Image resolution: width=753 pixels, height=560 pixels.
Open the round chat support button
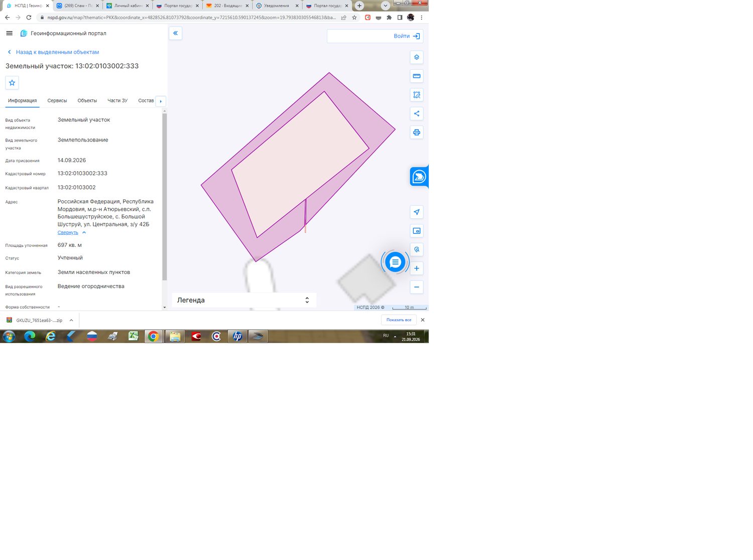click(x=395, y=262)
